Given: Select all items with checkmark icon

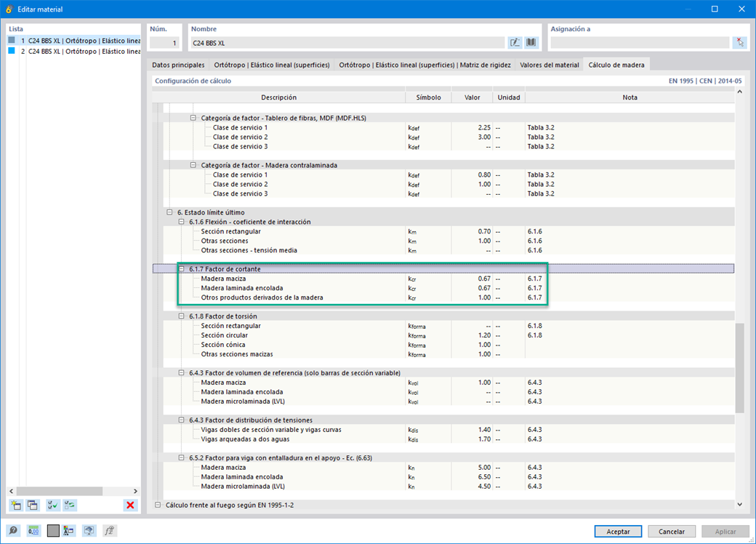Looking at the screenshot, I should pyautogui.click(x=52, y=505).
